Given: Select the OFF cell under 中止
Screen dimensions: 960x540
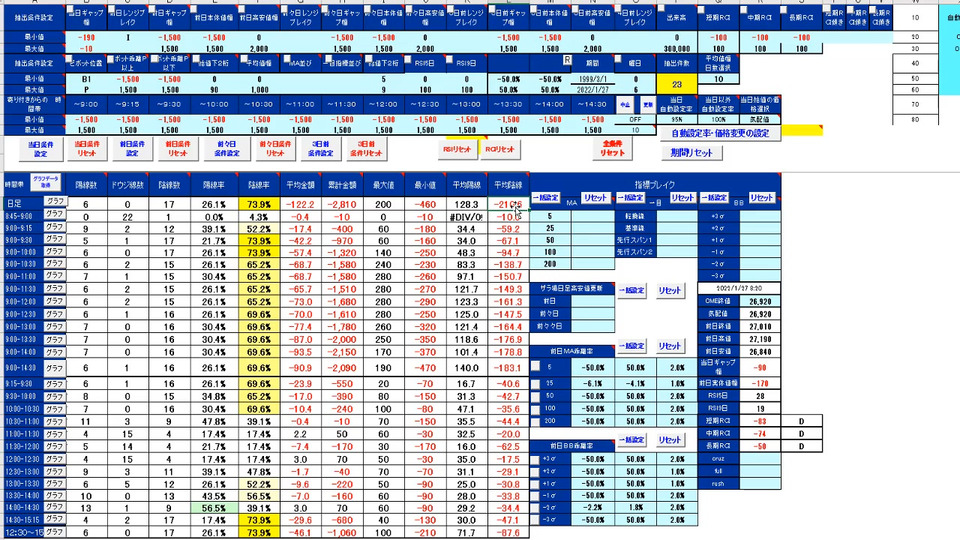Looking at the screenshot, I should (636, 120).
